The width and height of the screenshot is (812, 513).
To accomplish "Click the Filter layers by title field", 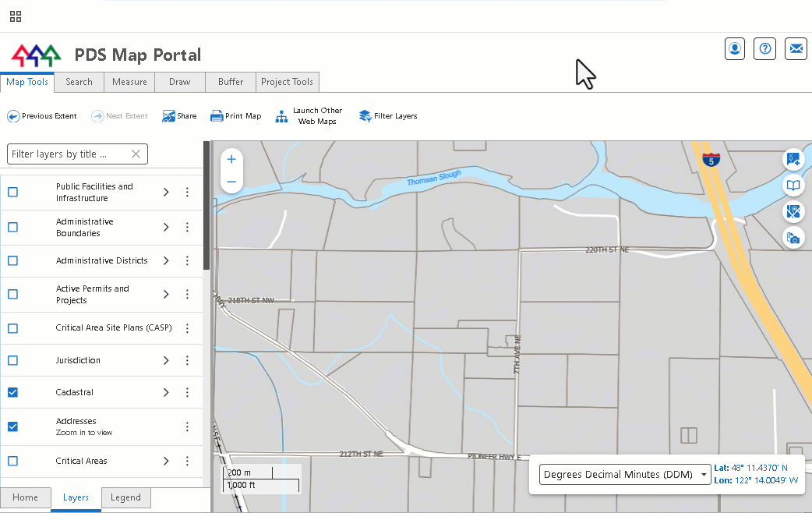I will point(77,154).
